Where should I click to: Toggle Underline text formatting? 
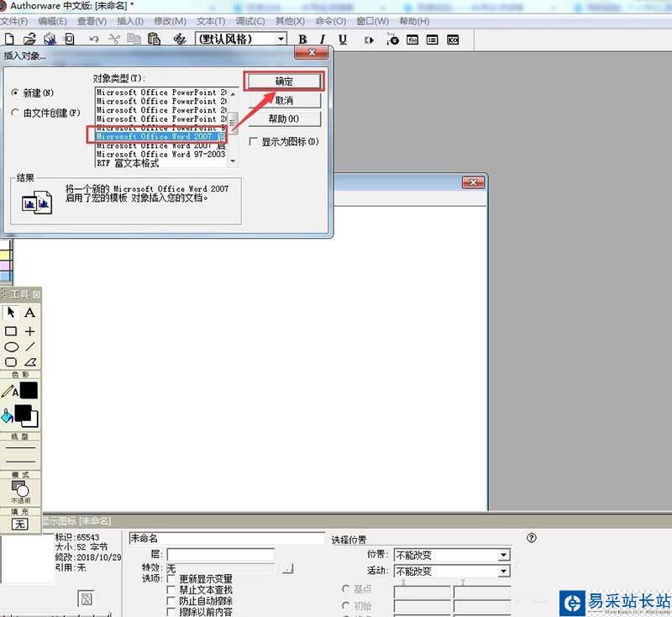click(343, 40)
